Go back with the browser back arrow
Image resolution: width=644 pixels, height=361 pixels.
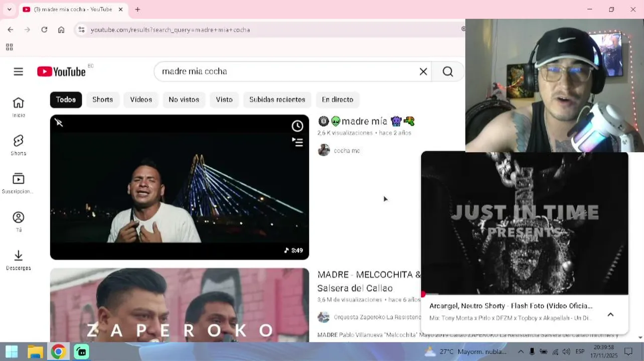11,30
